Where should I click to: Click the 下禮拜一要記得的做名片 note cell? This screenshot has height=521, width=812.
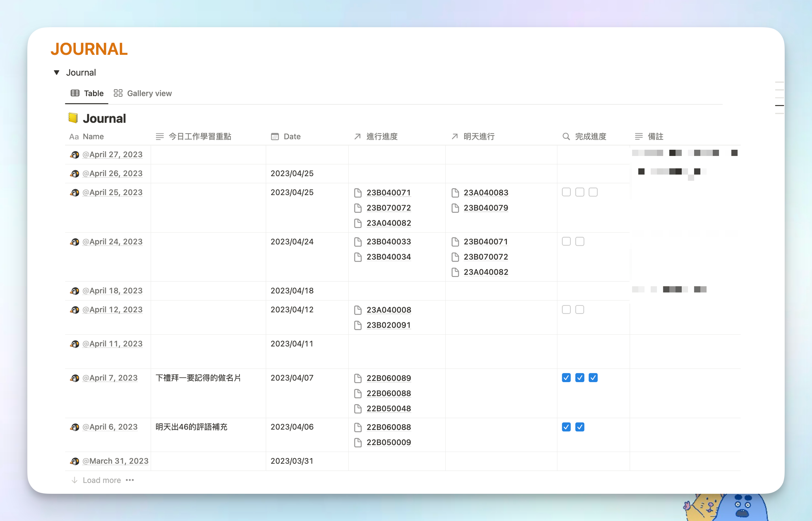pos(198,378)
